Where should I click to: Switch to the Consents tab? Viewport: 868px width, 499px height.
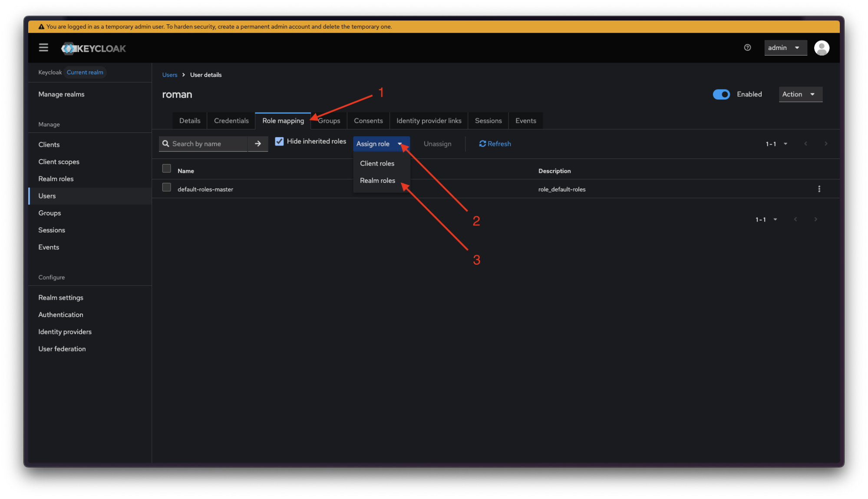point(368,121)
